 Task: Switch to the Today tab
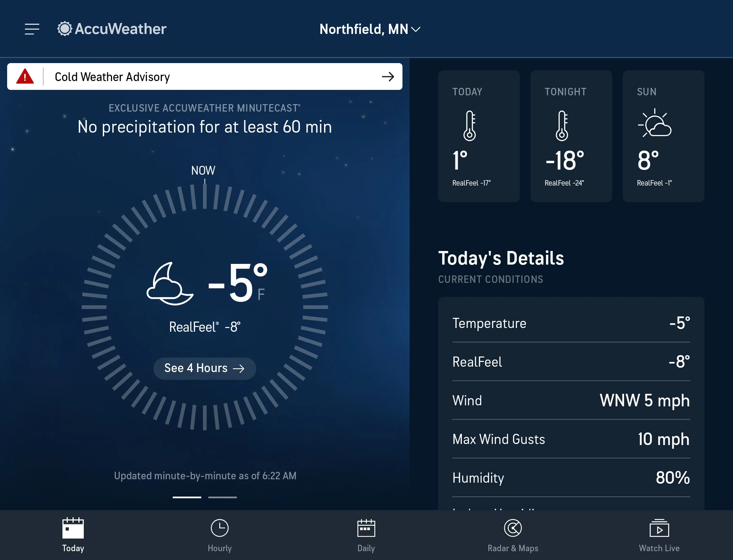pyautogui.click(x=73, y=535)
